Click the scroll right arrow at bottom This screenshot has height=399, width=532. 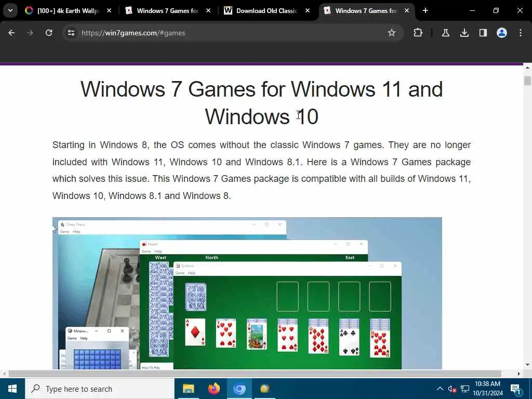[519, 374]
